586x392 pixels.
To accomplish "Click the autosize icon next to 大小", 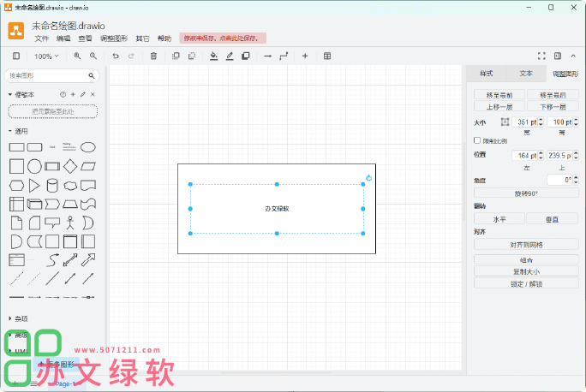I will pos(505,122).
